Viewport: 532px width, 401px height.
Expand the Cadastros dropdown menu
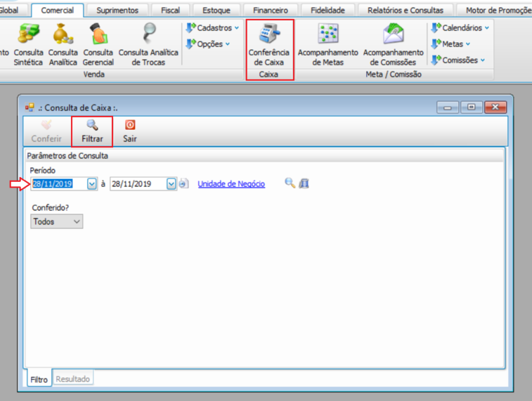pos(212,28)
